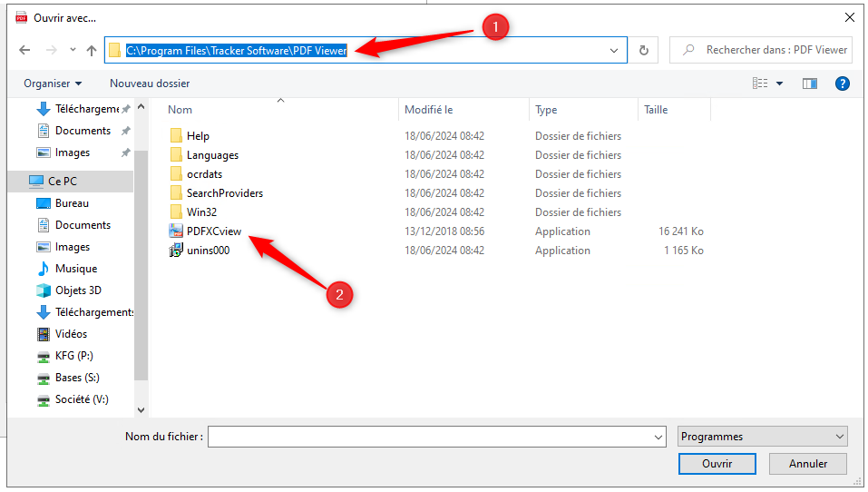Toggle the preview pane icon
Viewport: 868px width, 492px height.
tap(810, 84)
